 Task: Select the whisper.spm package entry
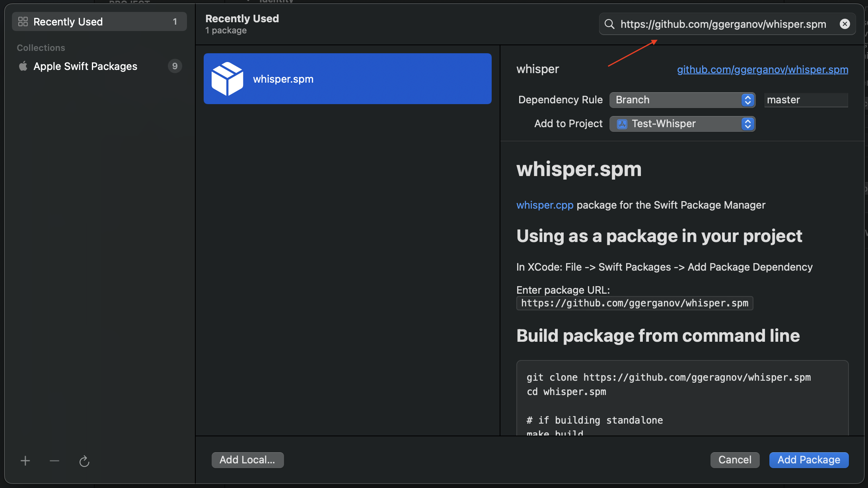click(x=348, y=79)
